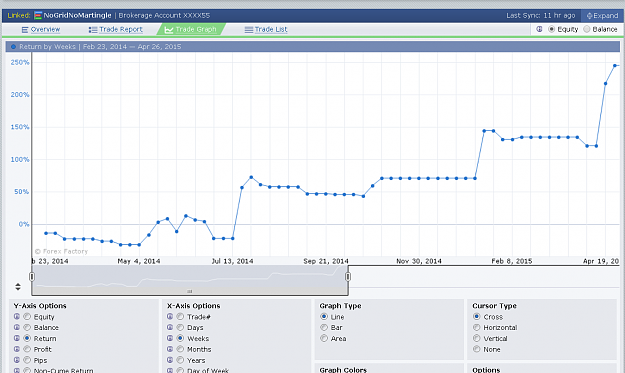Click the '150%' y-axis label
This screenshot has height=373, width=625.
pos(20,127)
